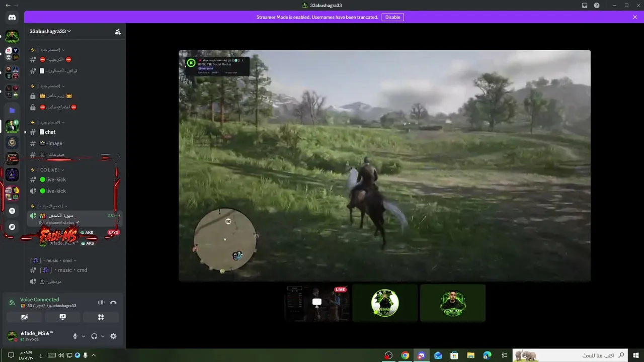Select the middle participant avatar tile
Screen dimensions: 644x362
(385, 303)
